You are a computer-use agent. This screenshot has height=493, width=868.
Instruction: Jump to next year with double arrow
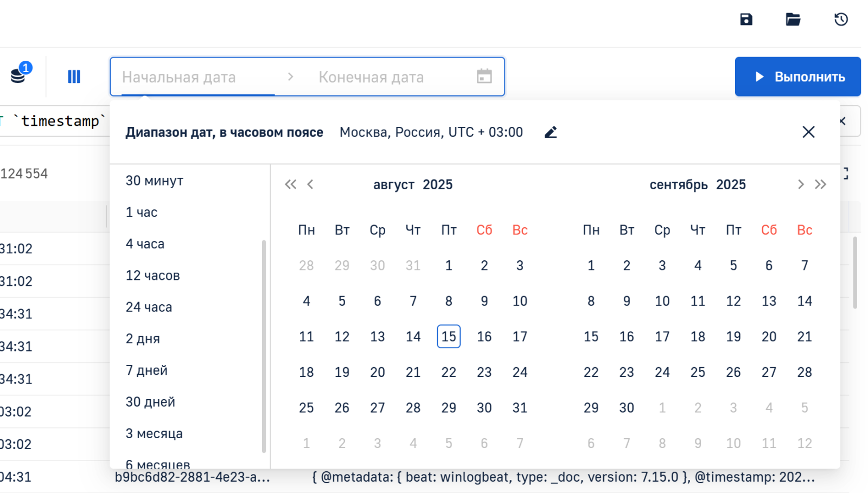pos(820,184)
